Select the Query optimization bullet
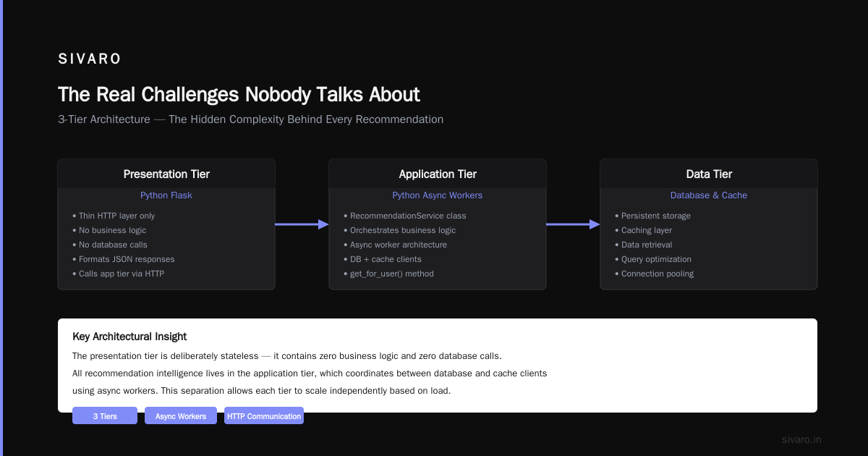Screen dimensions: 868x456 click(x=652, y=259)
